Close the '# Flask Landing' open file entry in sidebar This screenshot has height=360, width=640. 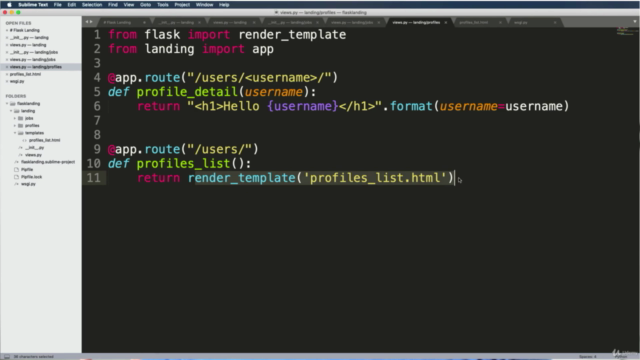click(7, 30)
